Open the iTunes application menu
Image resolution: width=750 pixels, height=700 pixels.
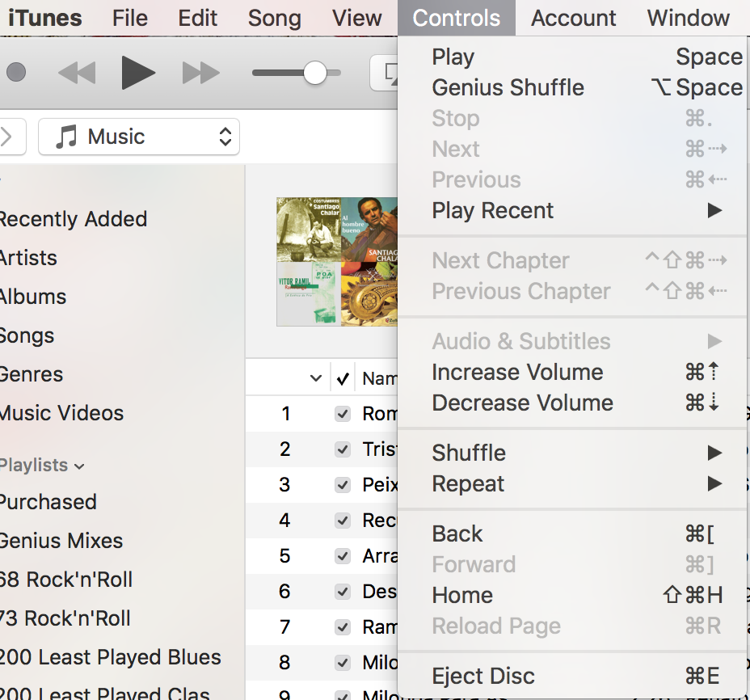point(45,18)
